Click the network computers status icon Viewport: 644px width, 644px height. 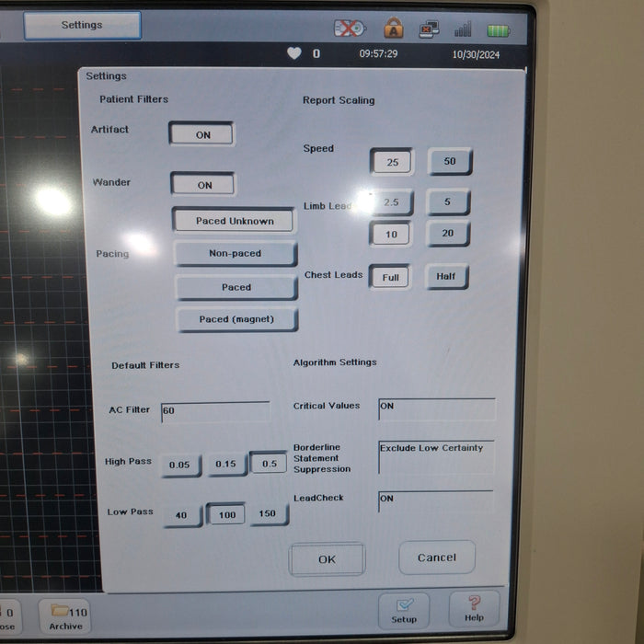point(429,29)
